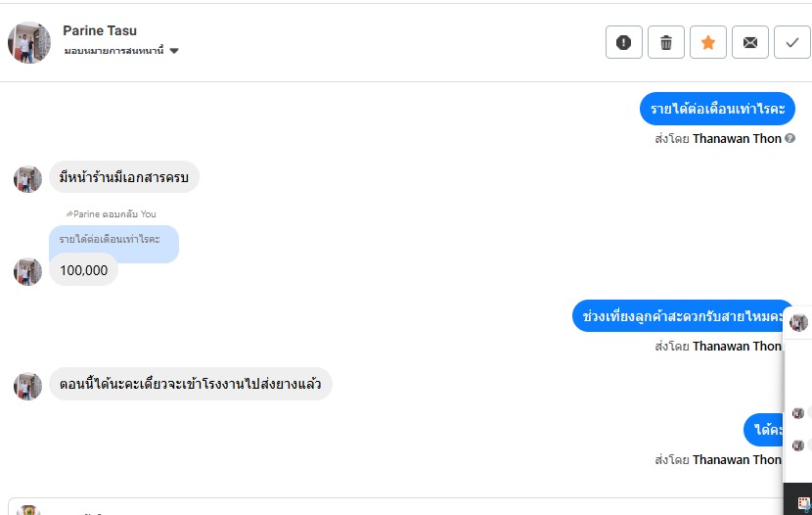The height and width of the screenshot is (515, 812).
Task: Click avatar next to the factory message
Action: coord(27,385)
